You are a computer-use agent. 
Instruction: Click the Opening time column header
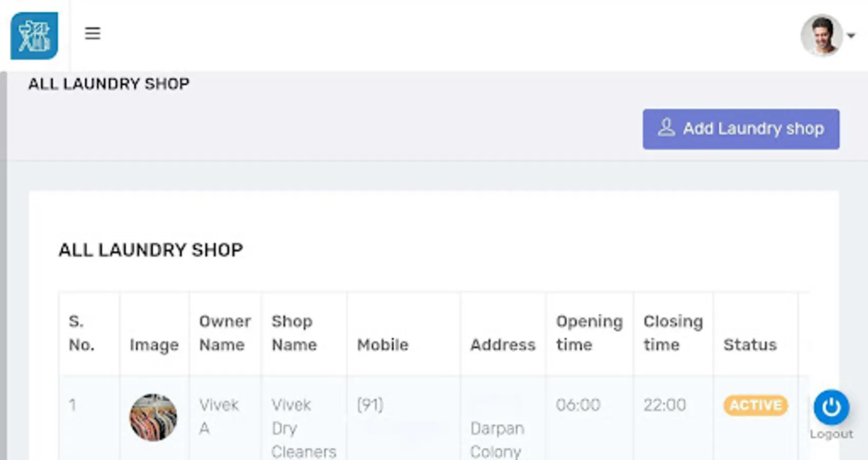(589, 333)
